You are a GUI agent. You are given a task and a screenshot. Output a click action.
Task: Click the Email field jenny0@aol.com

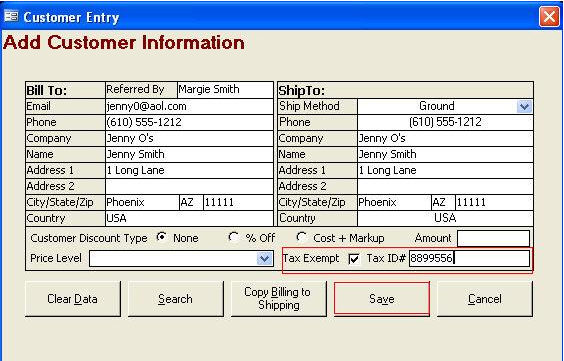(189, 106)
